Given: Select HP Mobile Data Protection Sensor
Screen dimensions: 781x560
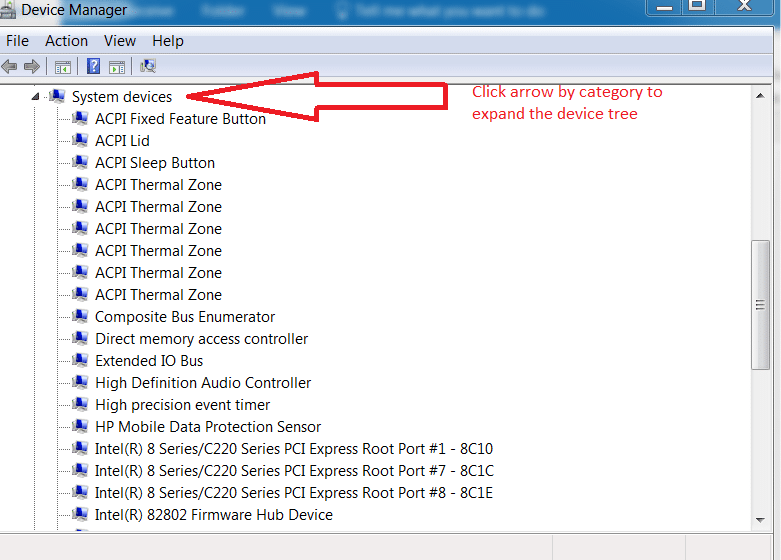Looking at the screenshot, I should pos(208,427).
